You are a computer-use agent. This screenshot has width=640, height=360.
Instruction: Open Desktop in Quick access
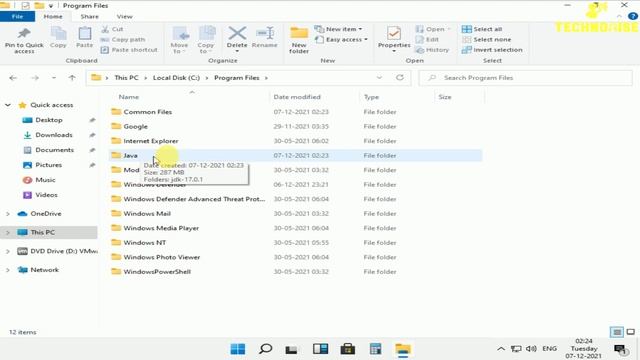(49, 120)
